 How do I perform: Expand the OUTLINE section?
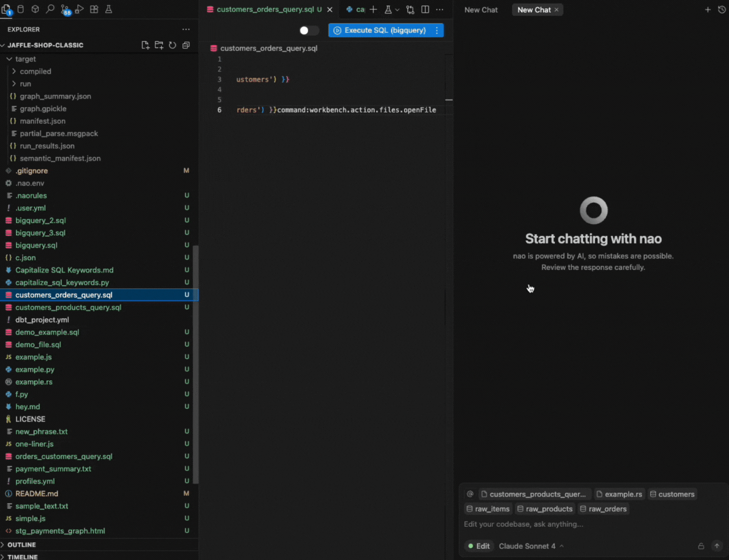point(22,545)
